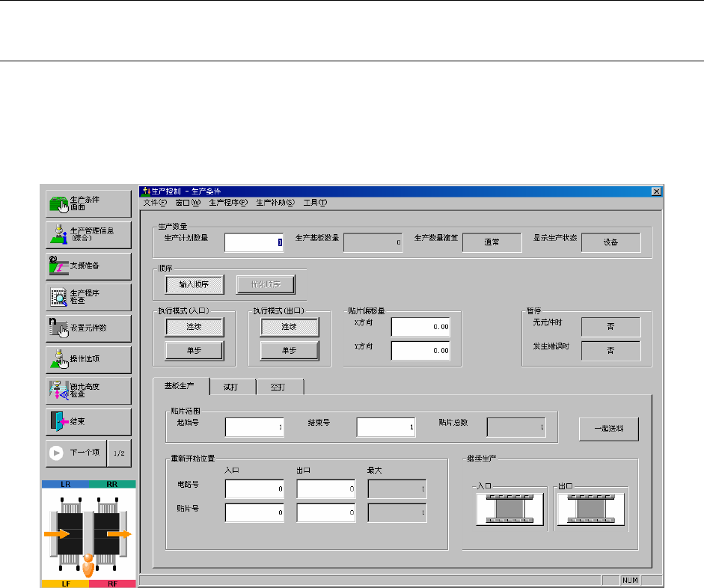Click the 生产计划数量 input field
This screenshot has width=704, height=588.
coord(254,242)
